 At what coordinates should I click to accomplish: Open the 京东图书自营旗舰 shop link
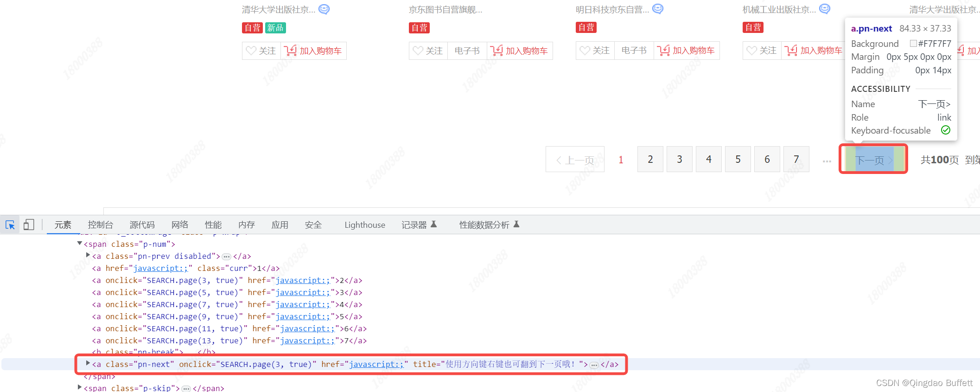coord(445,9)
